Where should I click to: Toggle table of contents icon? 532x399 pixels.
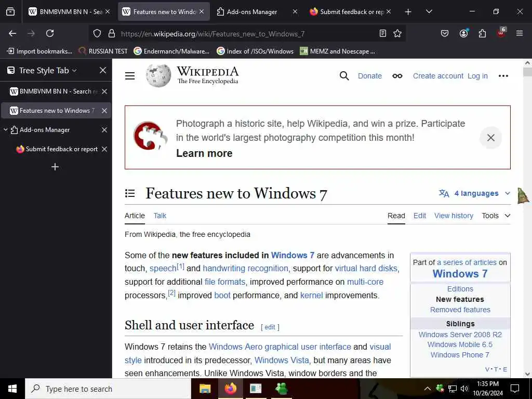[130, 193]
